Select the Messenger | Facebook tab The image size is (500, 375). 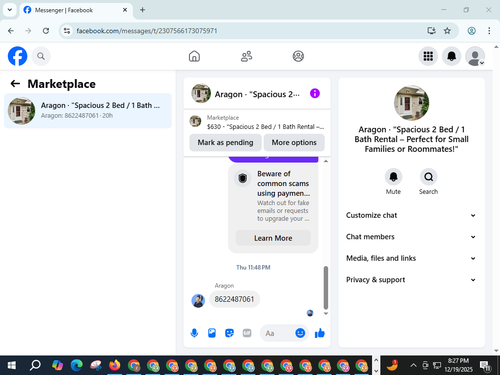pyautogui.click(x=76, y=10)
